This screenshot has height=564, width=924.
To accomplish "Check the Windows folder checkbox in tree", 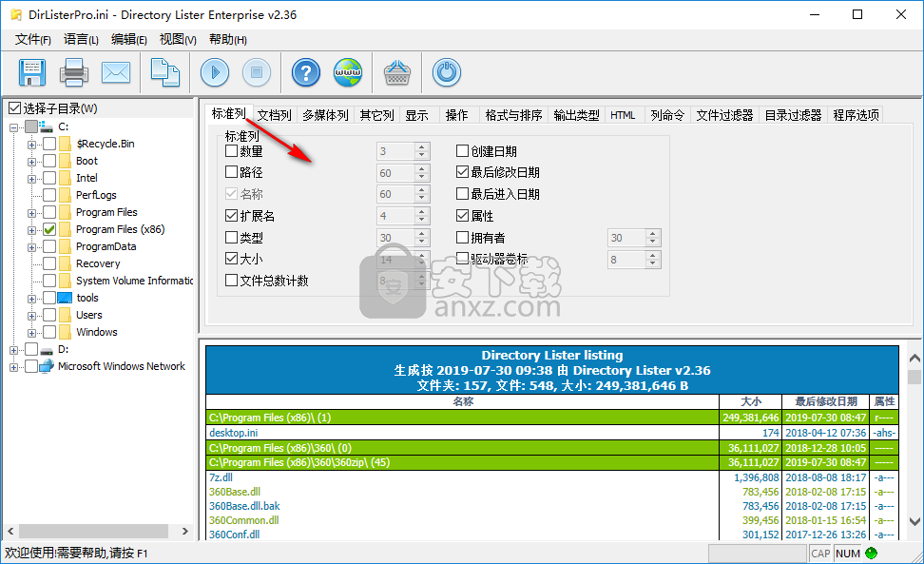I will 49,332.
